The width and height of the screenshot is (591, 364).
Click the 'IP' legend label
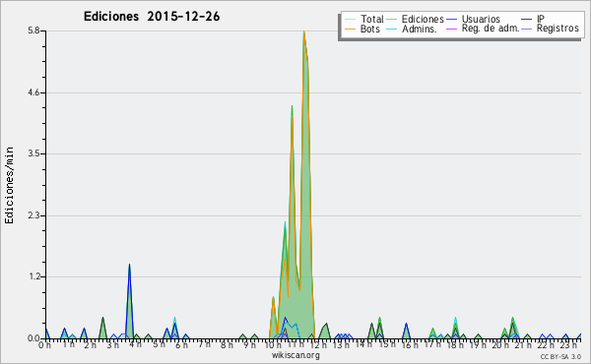click(x=541, y=19)
